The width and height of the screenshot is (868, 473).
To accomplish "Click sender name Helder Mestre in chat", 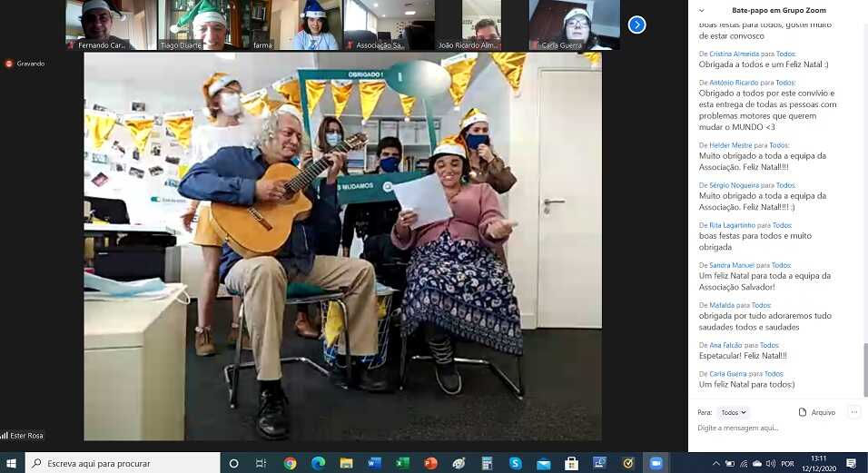I will (731, 145).
